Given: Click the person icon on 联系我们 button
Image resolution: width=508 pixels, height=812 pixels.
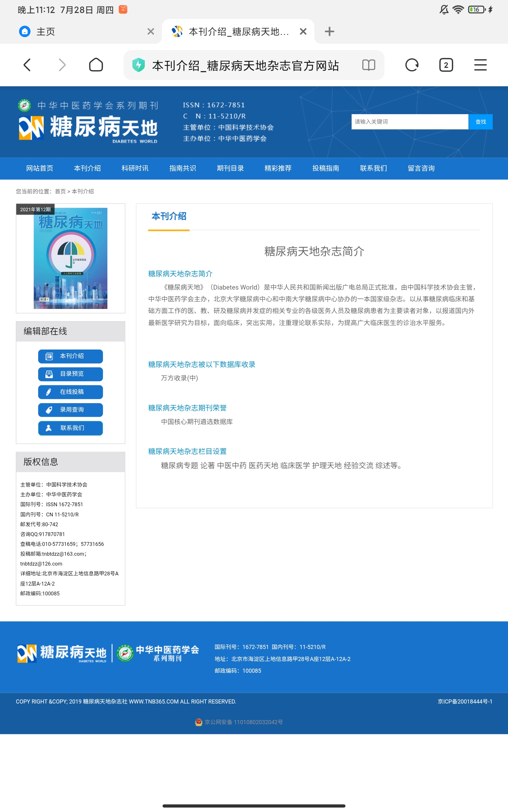Looking at the screenshot, I should (48, 428).
